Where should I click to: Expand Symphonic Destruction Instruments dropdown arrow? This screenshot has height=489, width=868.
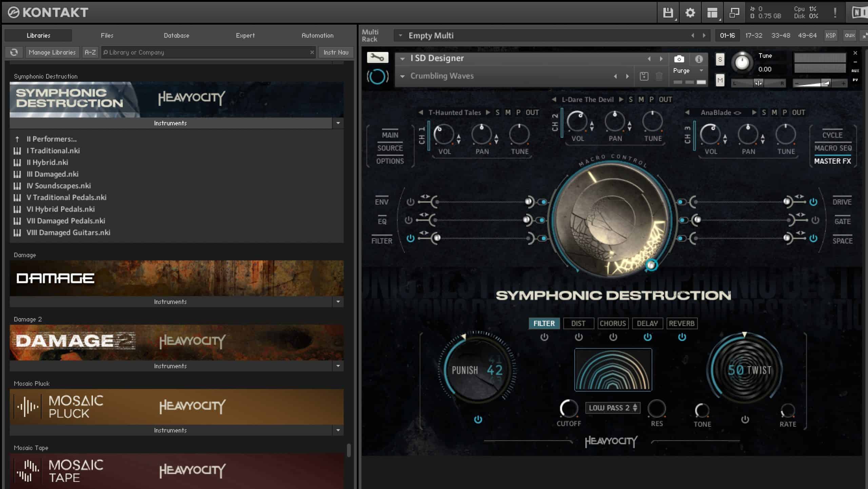pyautogui.click(x=338, y=123)
